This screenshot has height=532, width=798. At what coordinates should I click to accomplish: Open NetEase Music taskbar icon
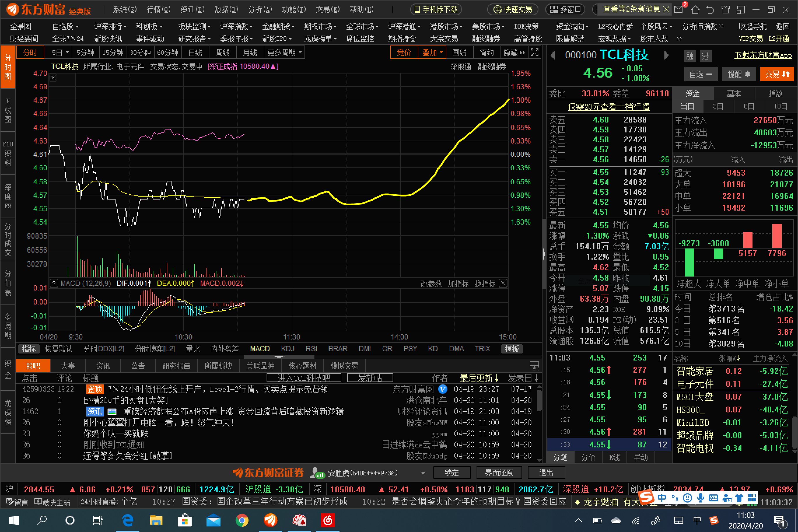[328, 520]
